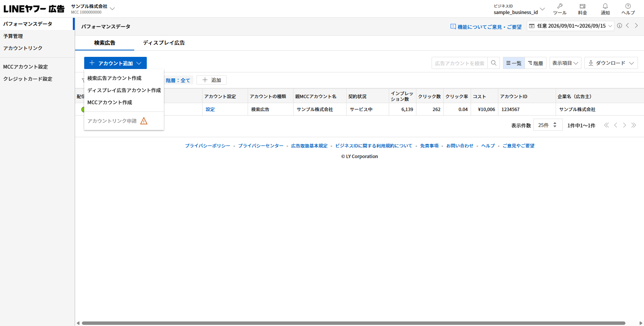
Task: Open プライバシーセンター footer link
Action: pos(261,146)
